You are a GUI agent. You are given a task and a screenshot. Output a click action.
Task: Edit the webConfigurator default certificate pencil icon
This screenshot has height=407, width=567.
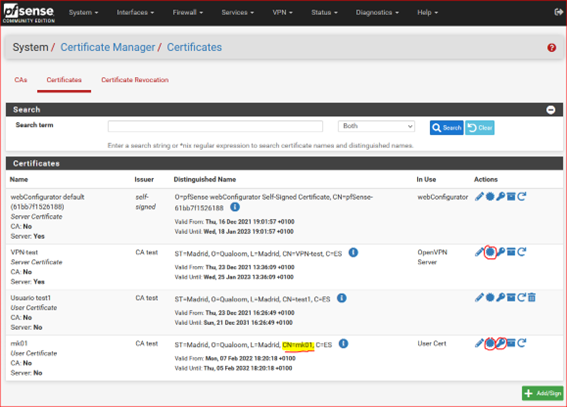(479, 197)
